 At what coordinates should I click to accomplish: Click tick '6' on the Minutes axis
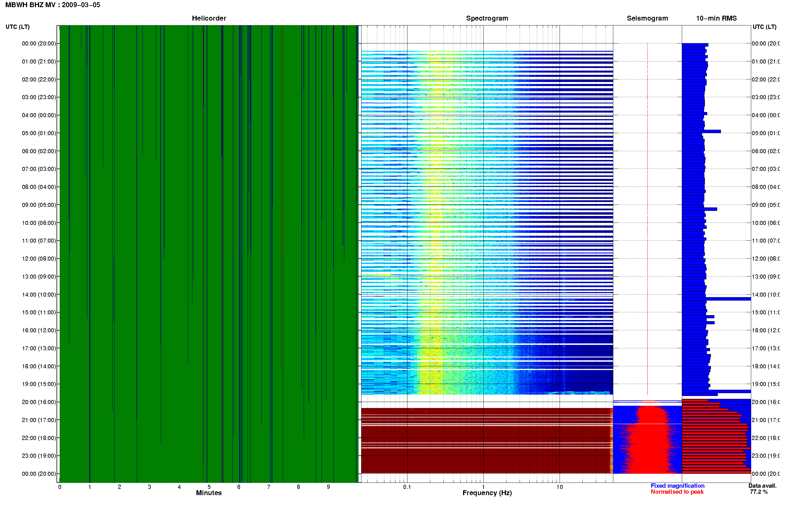tap(239, 487)
